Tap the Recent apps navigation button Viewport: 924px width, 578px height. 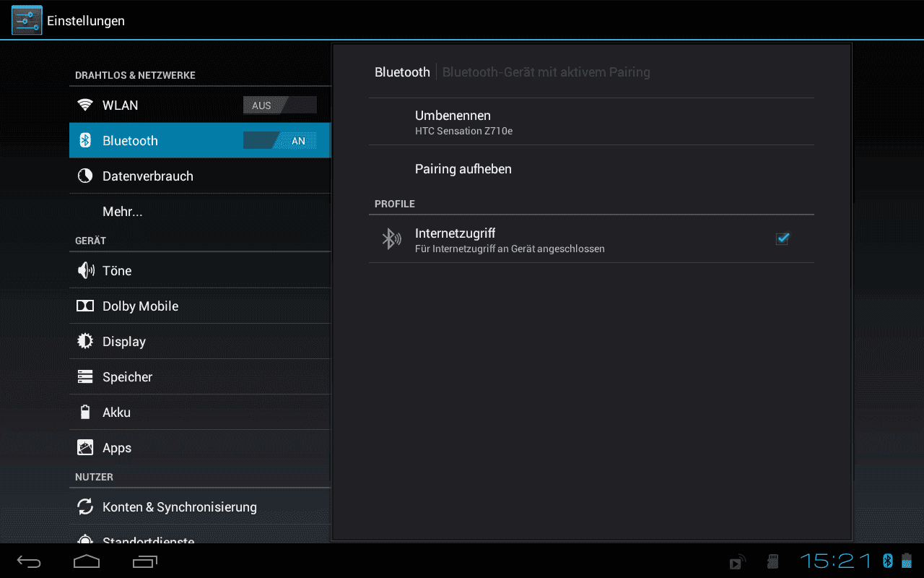[145, 561]
